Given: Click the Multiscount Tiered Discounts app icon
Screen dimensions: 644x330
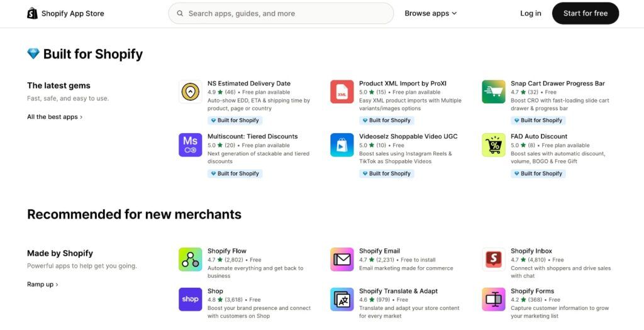Looking at the screenshot, I should [190, 145].
